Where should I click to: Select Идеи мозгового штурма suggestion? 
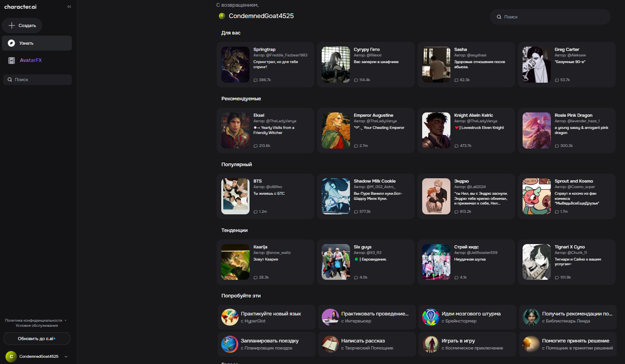pyautogui.click(x=467, y=317)
